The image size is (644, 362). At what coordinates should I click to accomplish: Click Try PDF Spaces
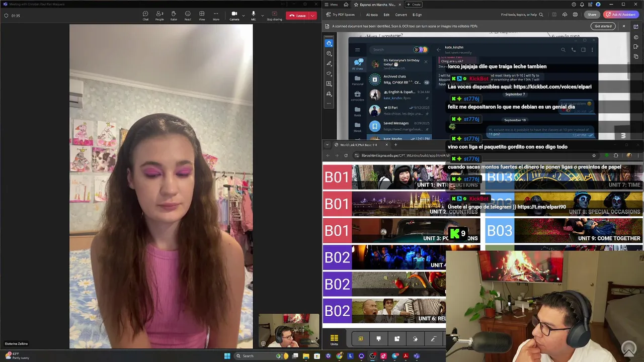pyautogui.click(x=341, y=15)
